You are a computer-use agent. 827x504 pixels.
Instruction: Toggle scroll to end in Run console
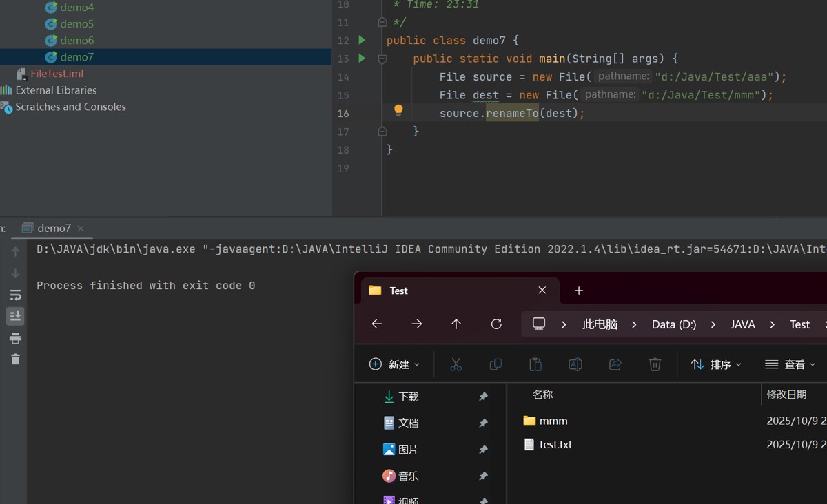(15, 316)
